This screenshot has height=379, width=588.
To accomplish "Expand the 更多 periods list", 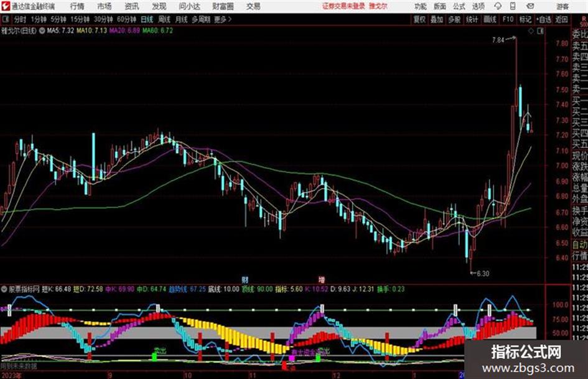I will 223,19.
